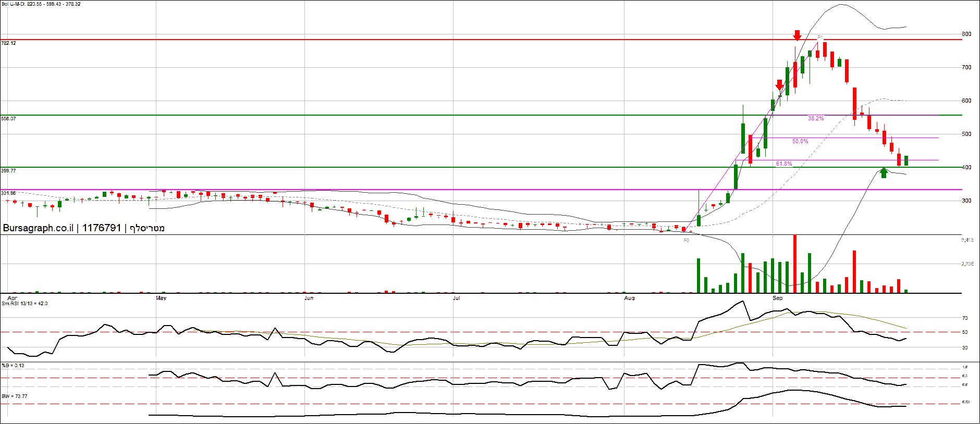
Task: Click the BW 0.62 axis label
Action: (x=966, y=402)
